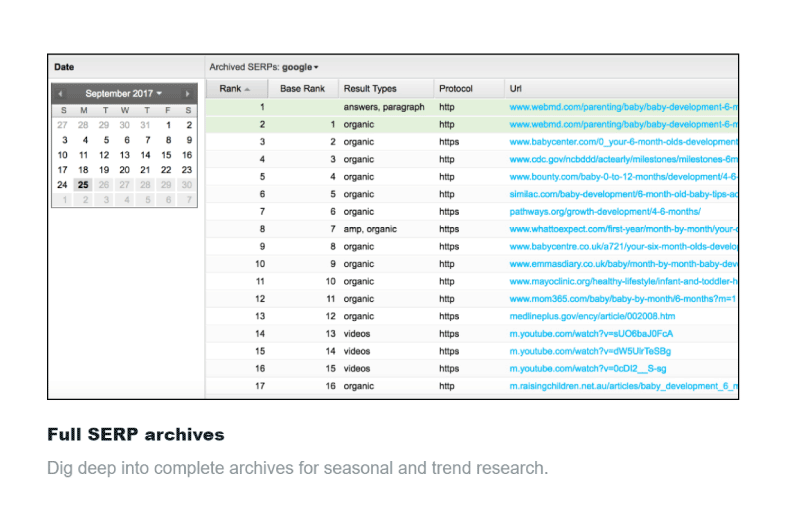Select September 24 in the calendar
This screenshot has width=800, height=530.
[62, 185]
